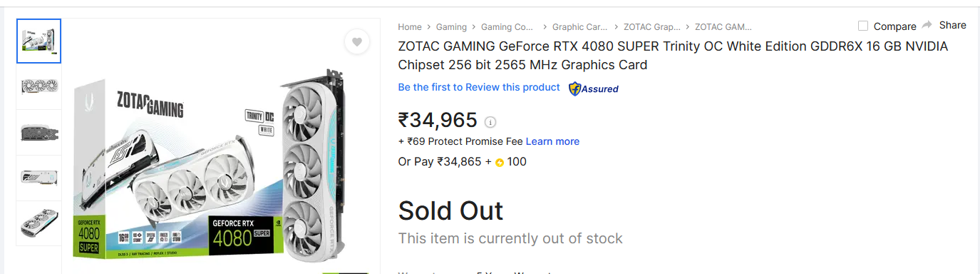The width and height of the screenshot is (980, 274).
Task: Click the Share arrow icon
Action: click(x=927, y=25)
